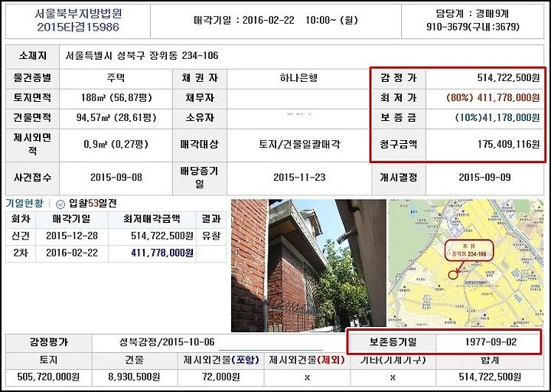This screenshot has height=392, width=551.
Task: Click the blue 411,778,000원 in the 2차 row
Action: 162,253
